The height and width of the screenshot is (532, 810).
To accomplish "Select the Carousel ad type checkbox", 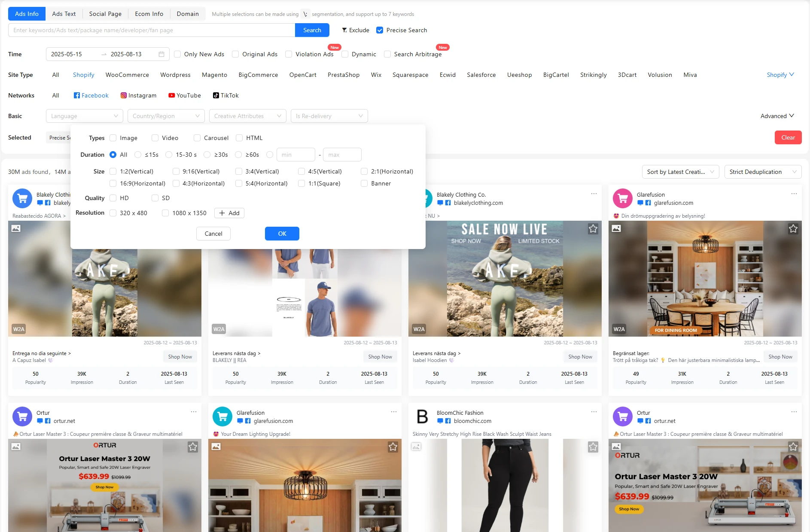I will [x=197, y=138].
